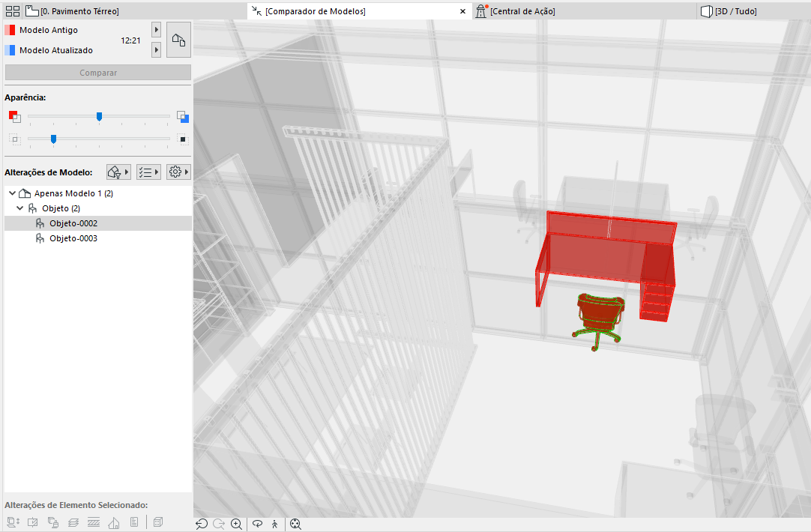Collapse the Objeto (2) subgroup
Screen dimensions: 811x532
point(20,208)
